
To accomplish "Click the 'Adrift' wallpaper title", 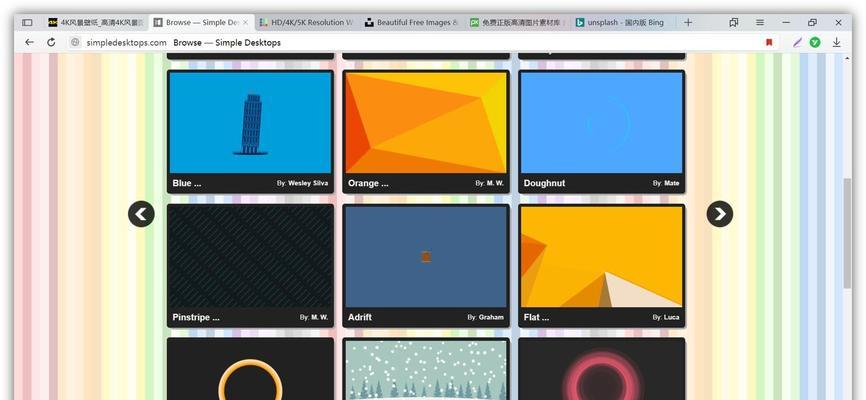I will point(360,318).
